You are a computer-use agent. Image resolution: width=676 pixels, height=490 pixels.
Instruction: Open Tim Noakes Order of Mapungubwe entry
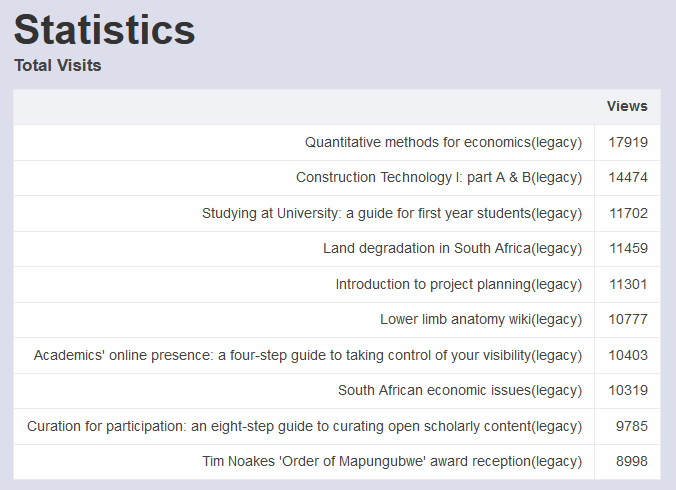pos(392,462)
